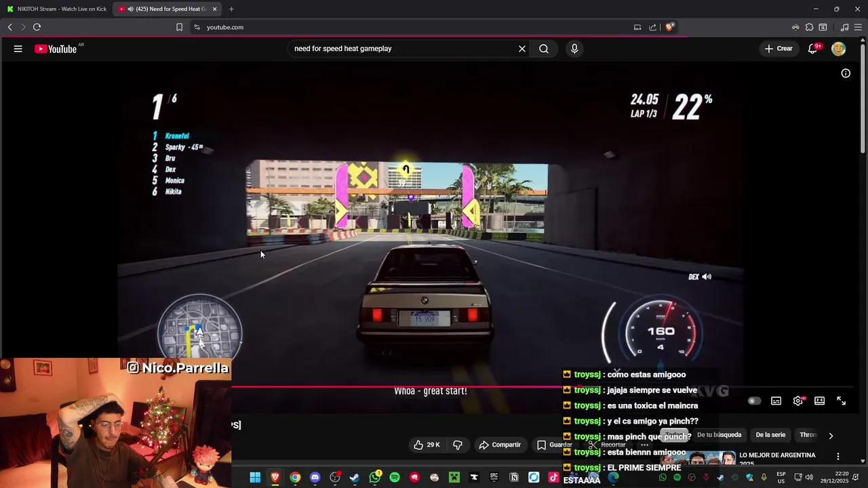Toggle subtitles closed captions button
Screen dimensions: 868x488
776,401
